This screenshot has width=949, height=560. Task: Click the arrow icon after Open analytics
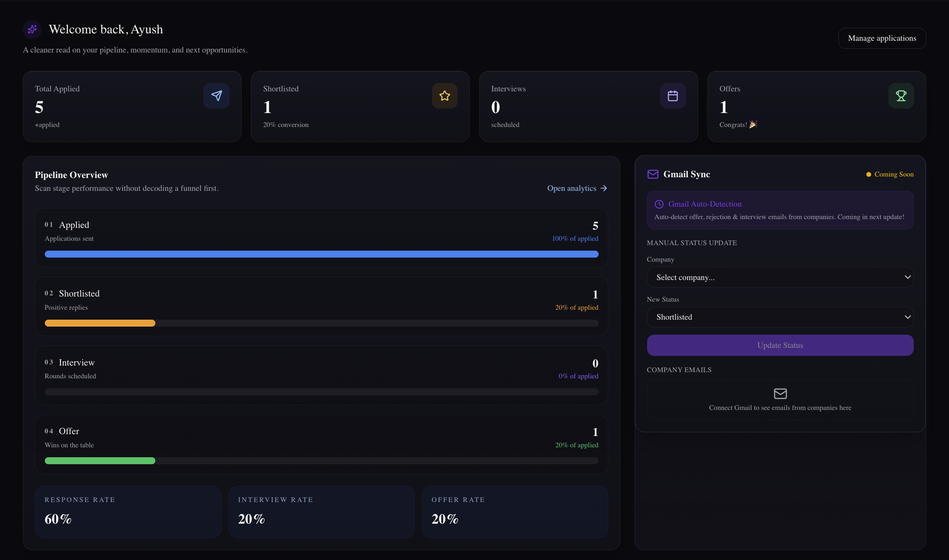click(603, 188)
